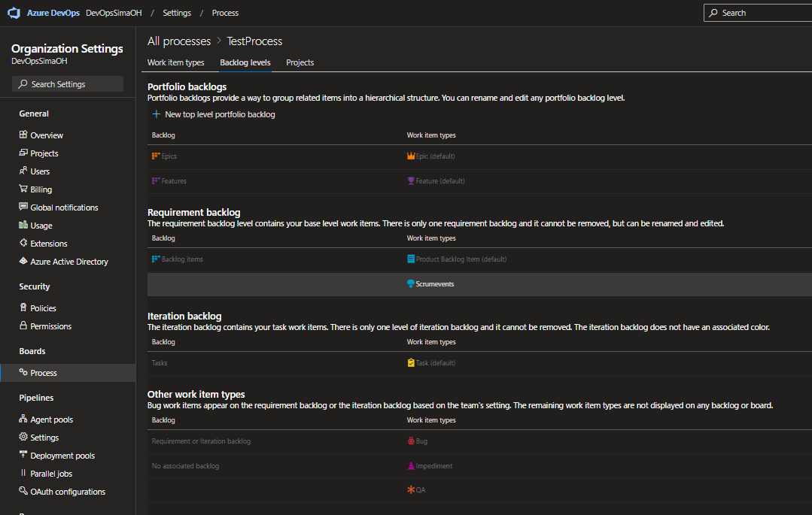Click the Scrumevents work item icon
Image resolution: width=812 pixels, height=515 pixels.
click(x=411, y=284)
